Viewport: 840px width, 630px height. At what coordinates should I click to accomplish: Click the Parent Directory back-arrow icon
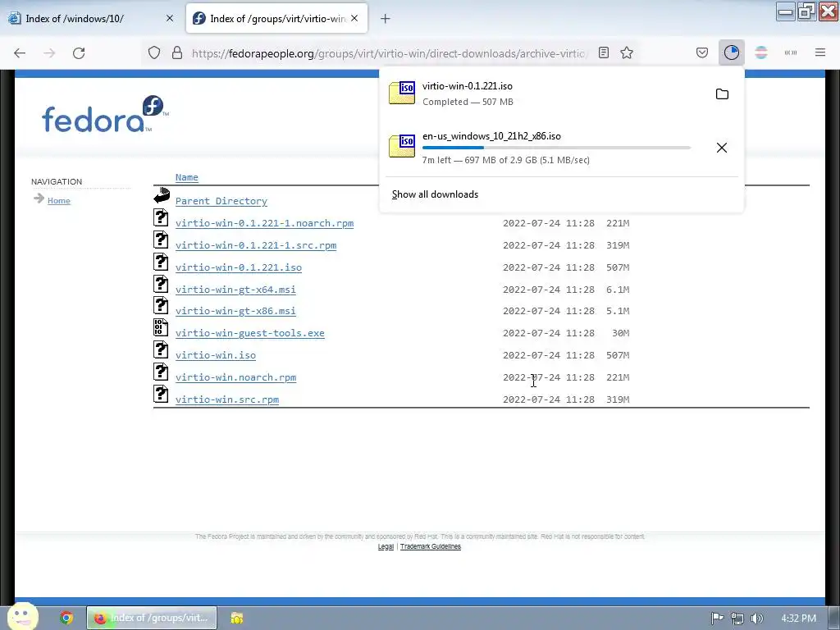162,195
